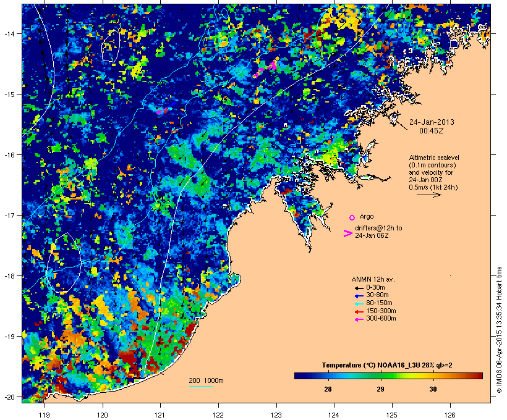Click the longitude axis label 126
Viewport: 507px width, 420px height.
(x=450, y=415)
